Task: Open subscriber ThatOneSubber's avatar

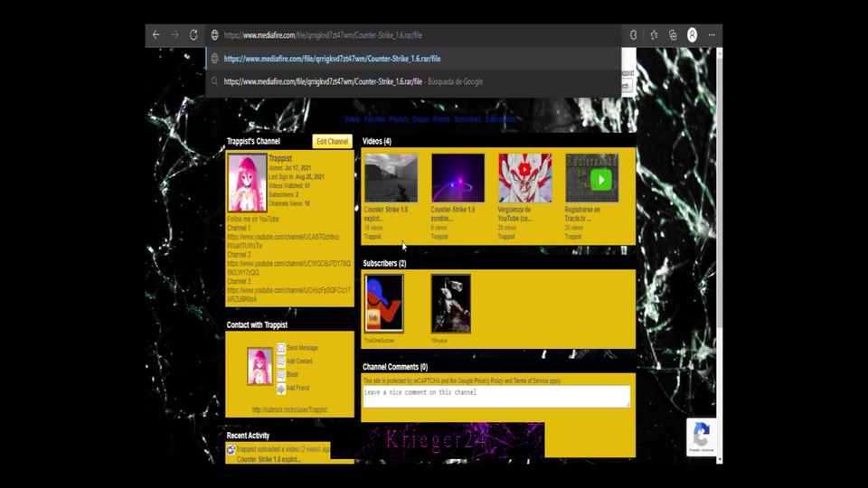Action: (384, 304)
